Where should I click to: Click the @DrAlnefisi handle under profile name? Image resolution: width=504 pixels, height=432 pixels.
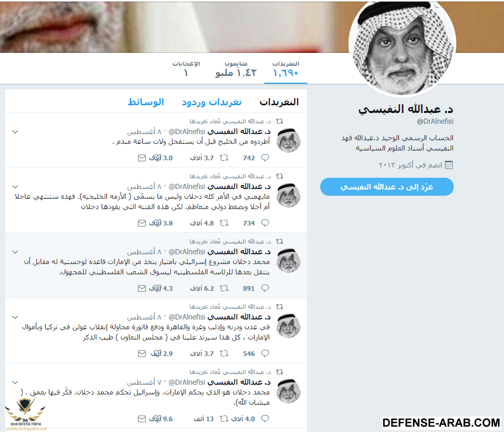coord(435,121)
